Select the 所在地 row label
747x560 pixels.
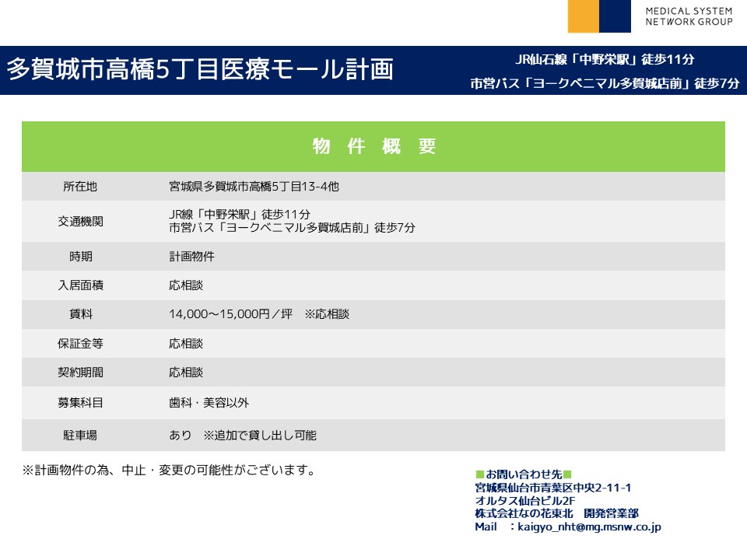point(80,187)
